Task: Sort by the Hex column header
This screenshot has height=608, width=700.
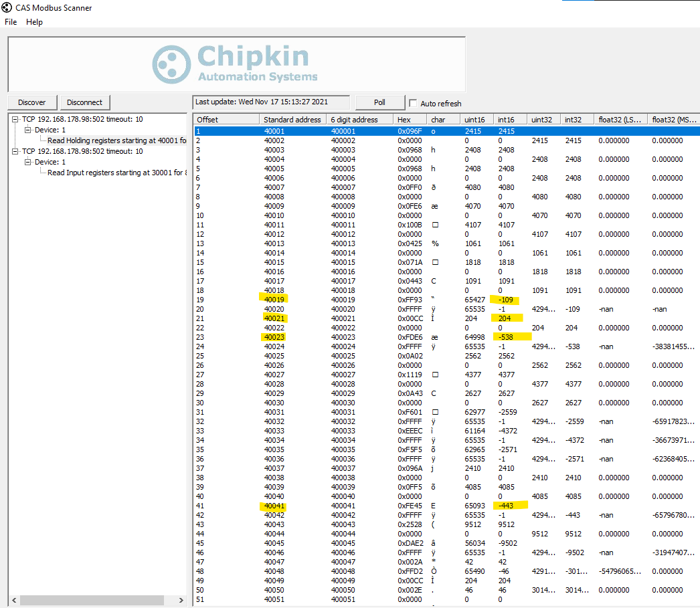Action: 410,120
